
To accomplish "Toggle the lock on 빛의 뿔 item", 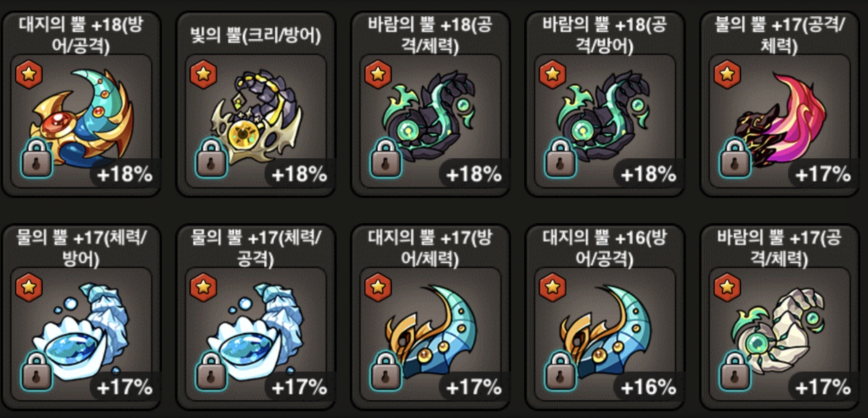I will tap(211, 158).
